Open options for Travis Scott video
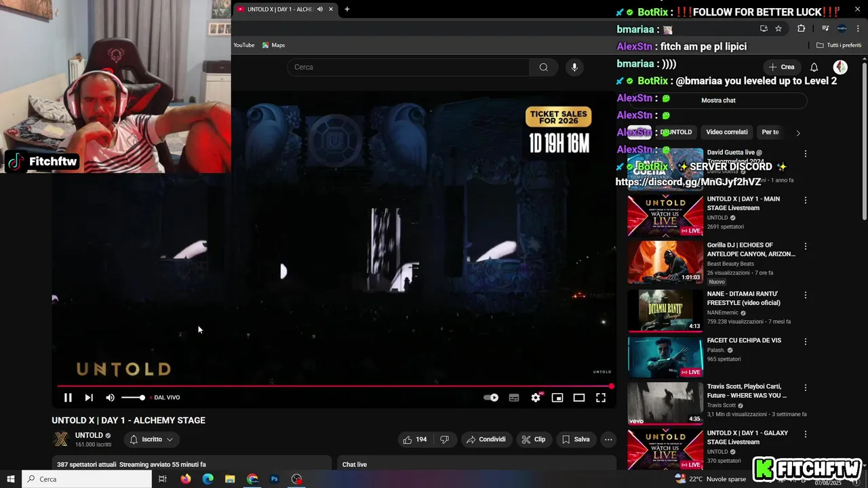868x488 pixels. pos(806,388)
